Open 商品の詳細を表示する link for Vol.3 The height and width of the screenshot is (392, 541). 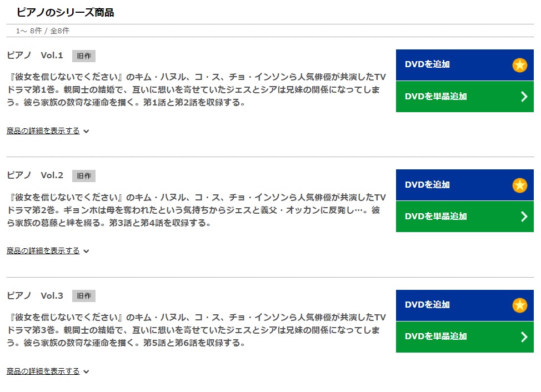coord(43,371)
